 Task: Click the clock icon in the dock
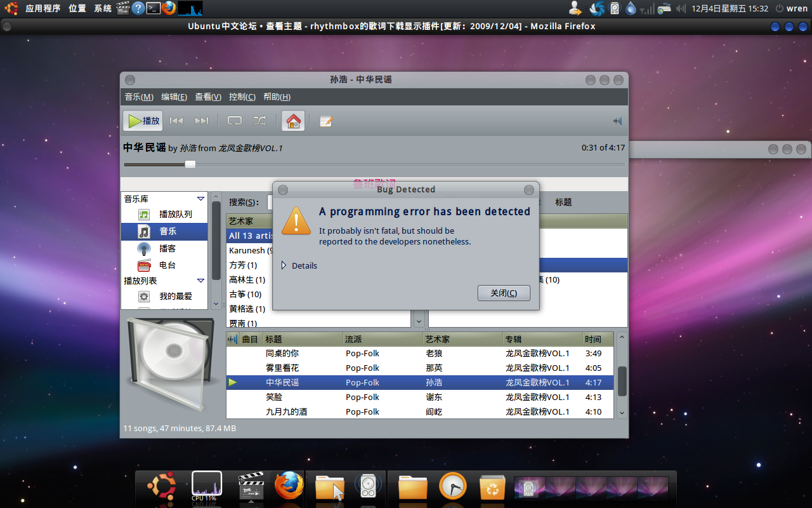pyautogui.click(x=453, y=487)
